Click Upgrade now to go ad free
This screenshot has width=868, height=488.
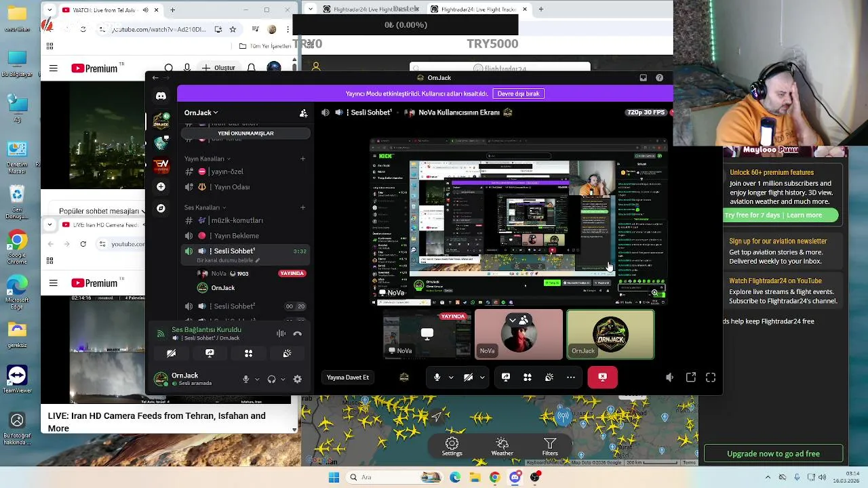coord(773,453)
